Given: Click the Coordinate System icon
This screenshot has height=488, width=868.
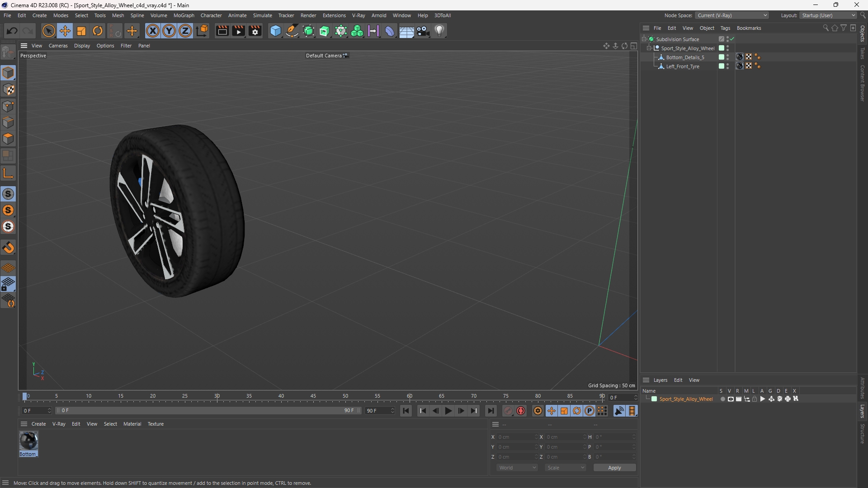Looking at the screenshot, I should [203, 31].
